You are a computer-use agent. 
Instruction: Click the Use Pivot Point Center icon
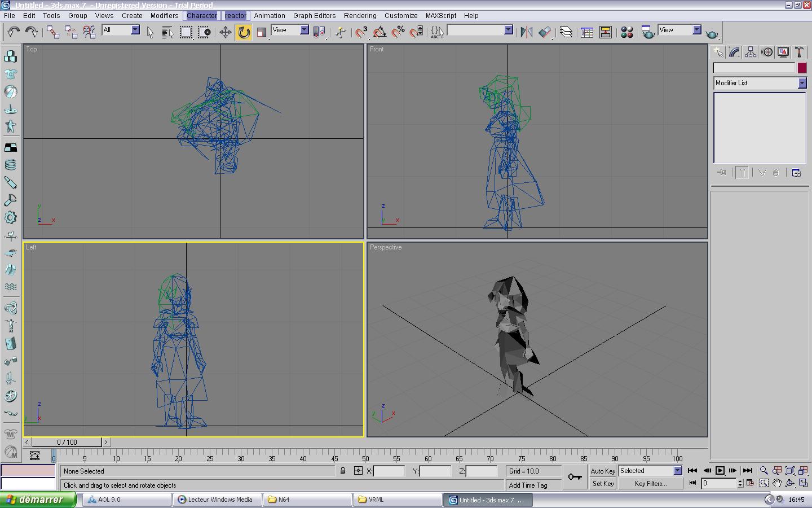320,32
